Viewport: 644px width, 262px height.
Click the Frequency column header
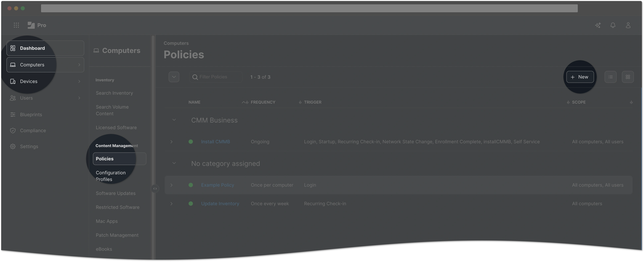(x=263, y=102)
